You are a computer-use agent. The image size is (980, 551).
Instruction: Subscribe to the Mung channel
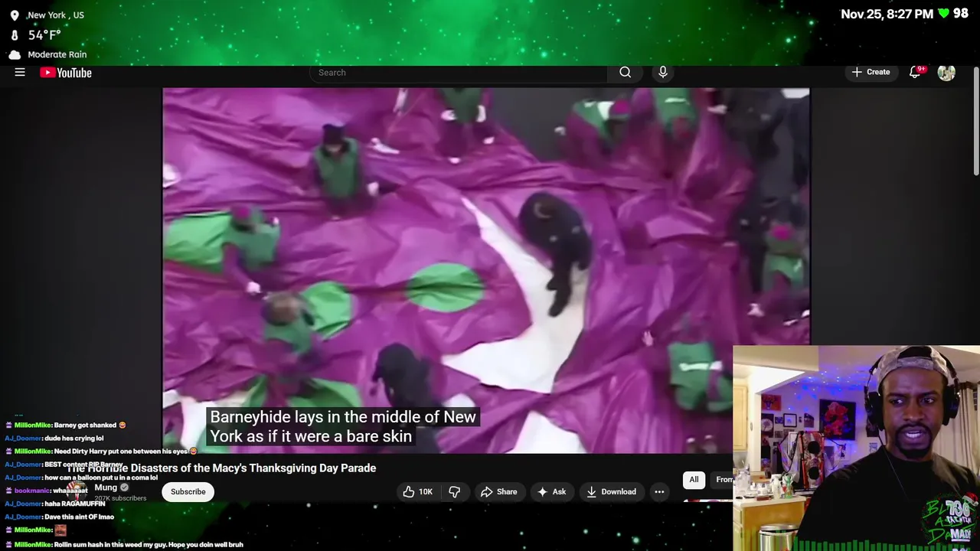coord(188,491)
